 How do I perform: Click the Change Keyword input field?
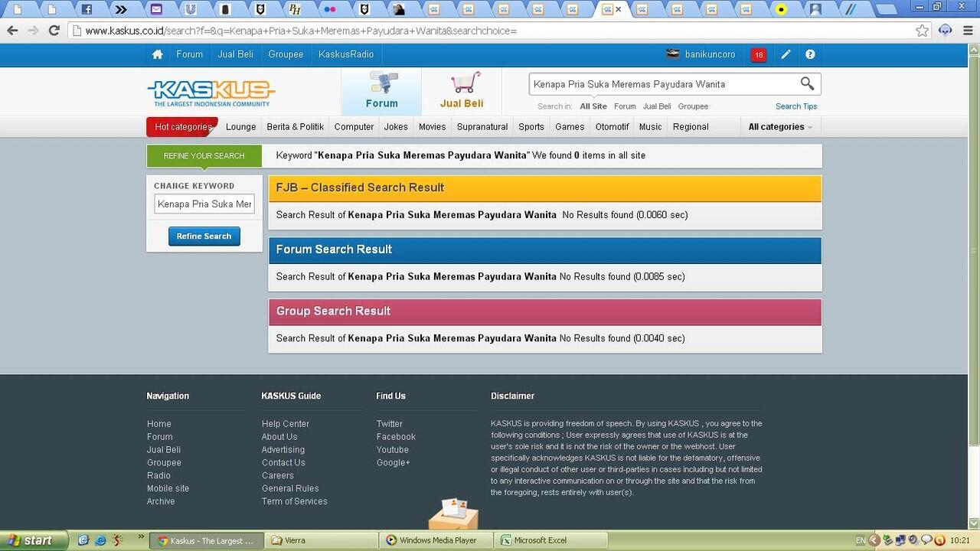point(204,204)
